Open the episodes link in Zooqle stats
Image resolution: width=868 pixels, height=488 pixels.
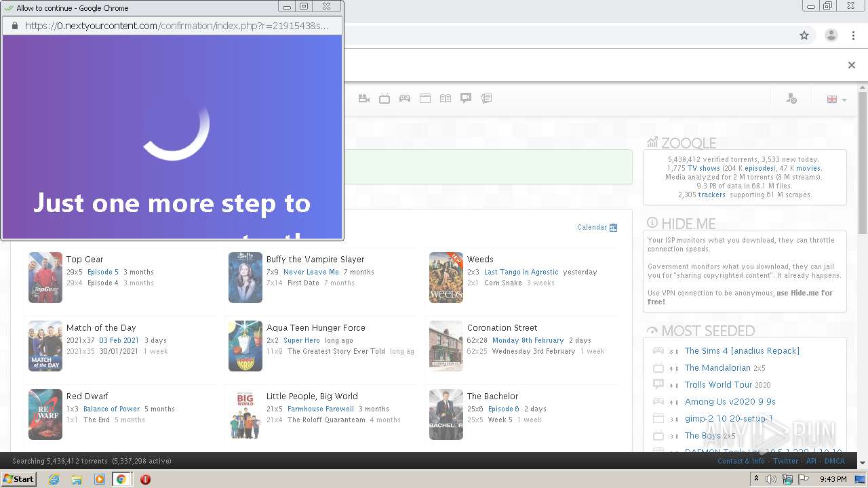pos(759,168)
